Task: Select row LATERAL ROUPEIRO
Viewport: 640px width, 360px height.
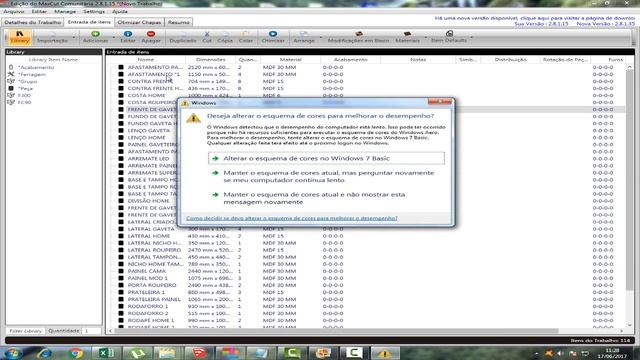Action: [x=365, y=250]
